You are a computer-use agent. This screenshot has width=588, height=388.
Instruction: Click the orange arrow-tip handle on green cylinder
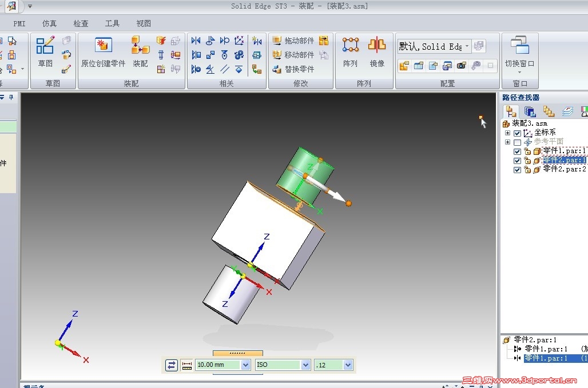tap(348, 203)
